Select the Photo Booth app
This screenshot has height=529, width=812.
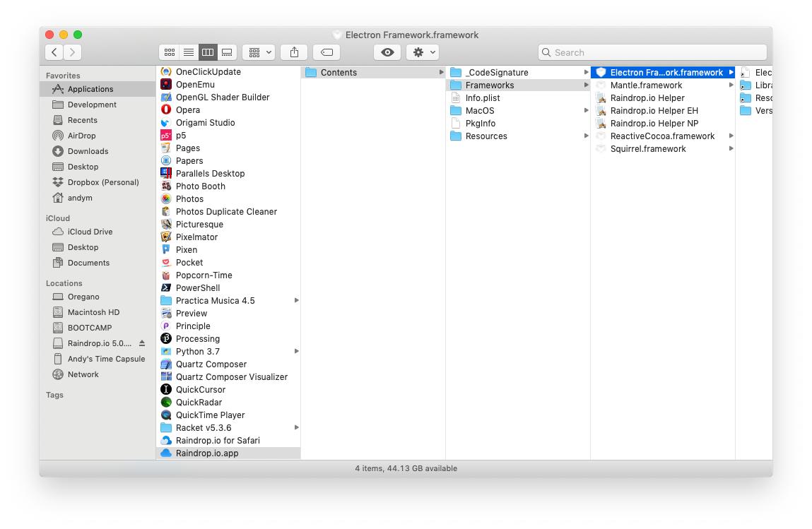coord(228,186)
